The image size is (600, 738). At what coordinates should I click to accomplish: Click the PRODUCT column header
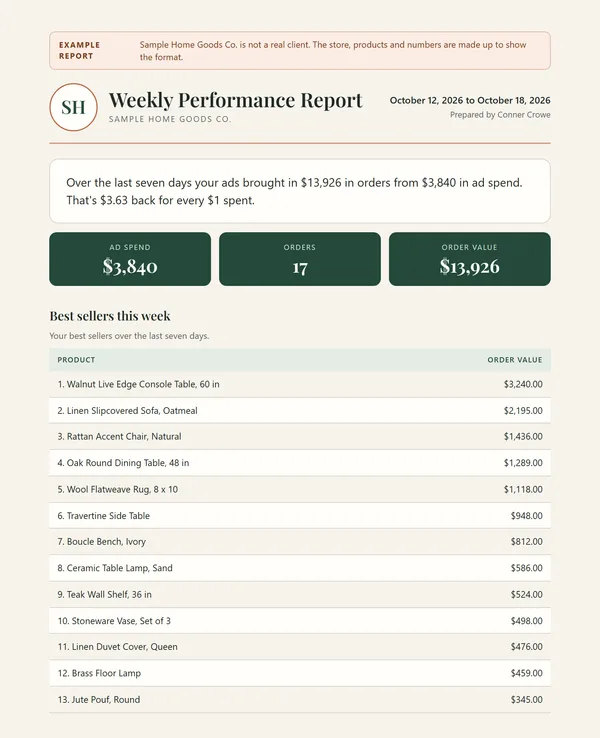pos(76,360)
